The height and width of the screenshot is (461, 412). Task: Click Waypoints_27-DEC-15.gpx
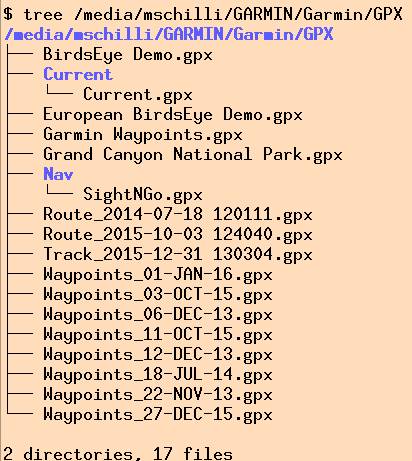click(158, 415)
